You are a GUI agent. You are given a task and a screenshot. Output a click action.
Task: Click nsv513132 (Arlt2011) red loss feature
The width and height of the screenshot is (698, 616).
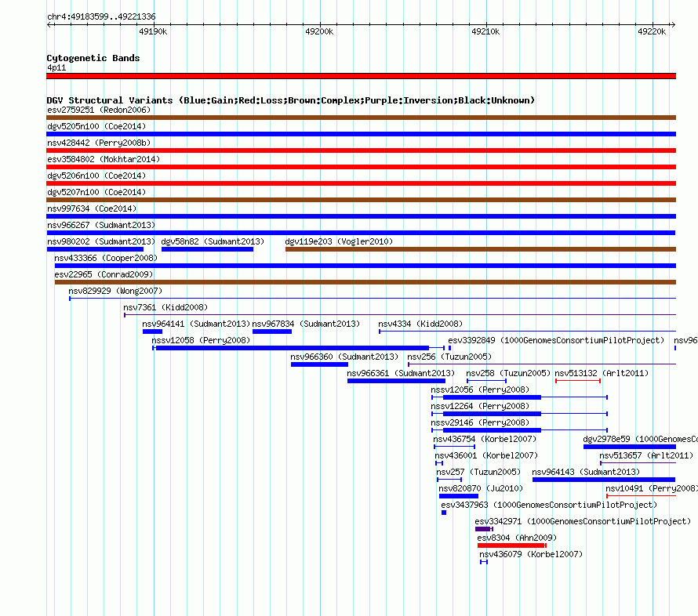coord(578,381)
